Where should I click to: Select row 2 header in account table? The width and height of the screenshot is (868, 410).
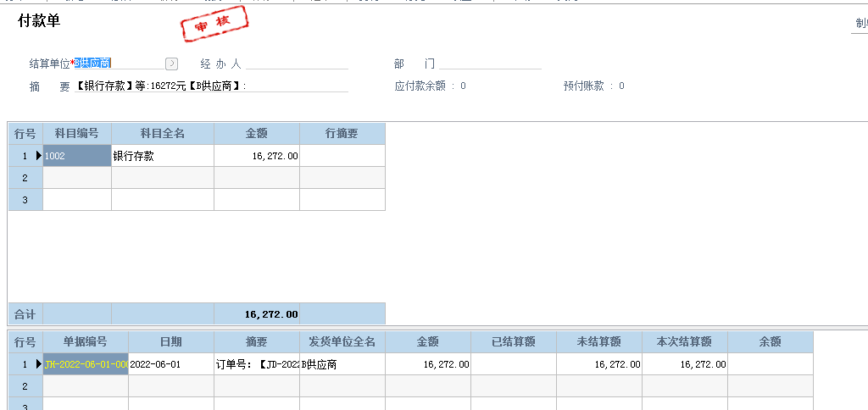pos(25,178)
